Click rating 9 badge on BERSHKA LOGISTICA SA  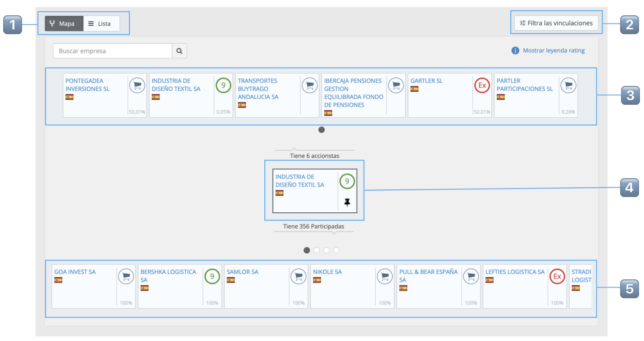click(212, 276)
